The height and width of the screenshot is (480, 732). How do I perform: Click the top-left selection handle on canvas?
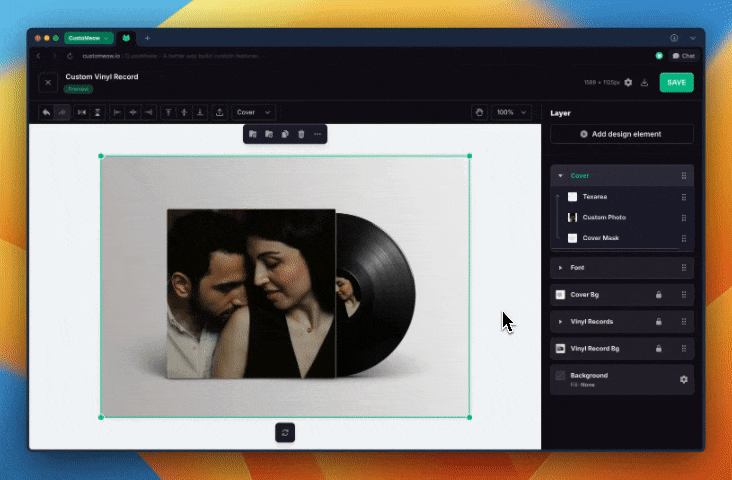(101, 156)
